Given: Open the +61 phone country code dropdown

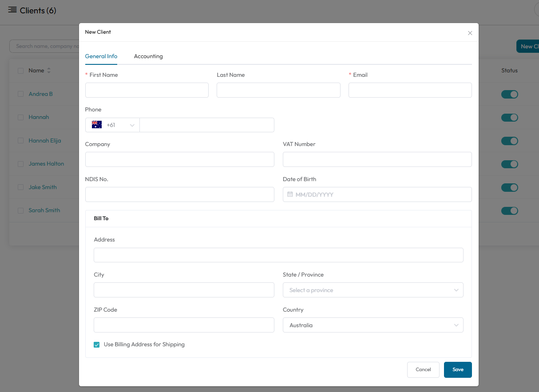Looking at the screenshot, I should (112, 125).
